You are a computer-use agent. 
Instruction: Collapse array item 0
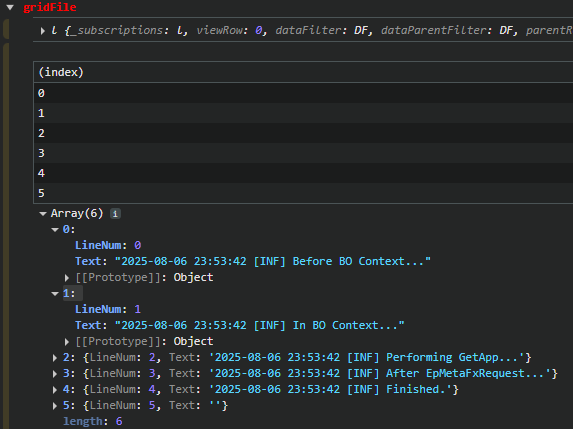pyautogui.click(x=55, y=230)
